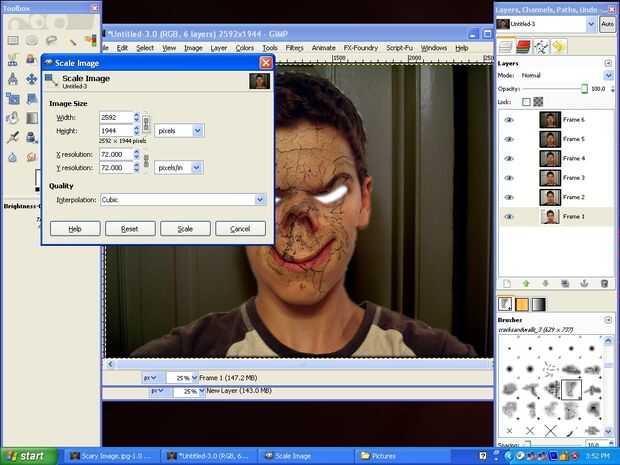Viewport: 620px width, 465px height.
Task: Click the Windows start button
Action: point(28,456)
